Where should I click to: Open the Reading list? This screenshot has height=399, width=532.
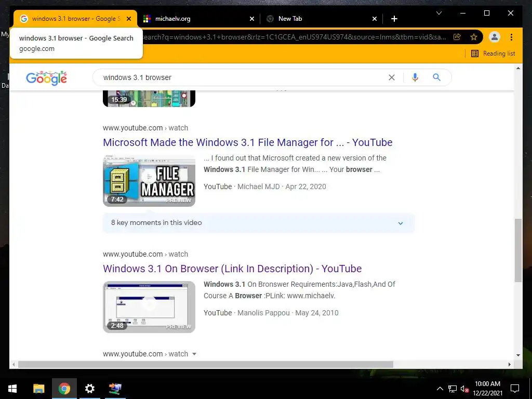click(493, 54)
